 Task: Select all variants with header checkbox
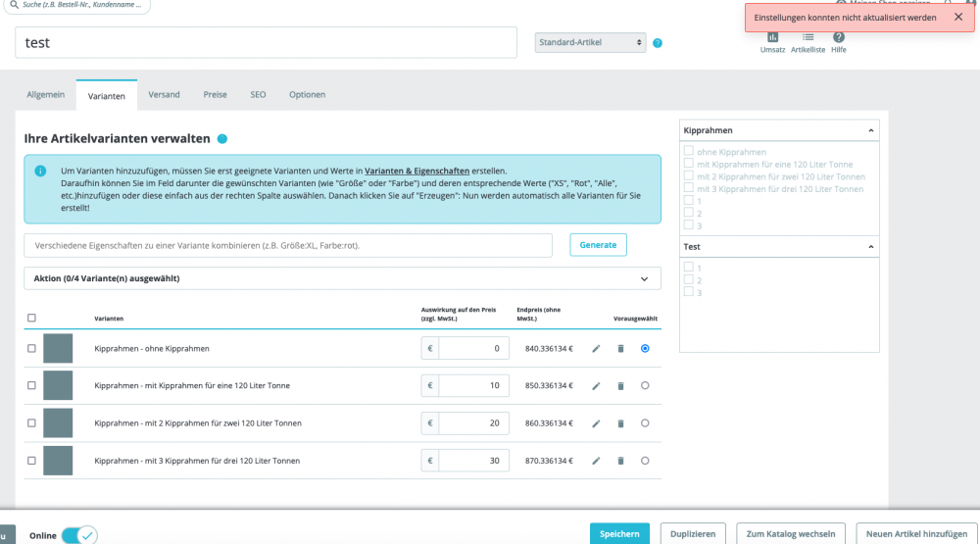(32, 318)
